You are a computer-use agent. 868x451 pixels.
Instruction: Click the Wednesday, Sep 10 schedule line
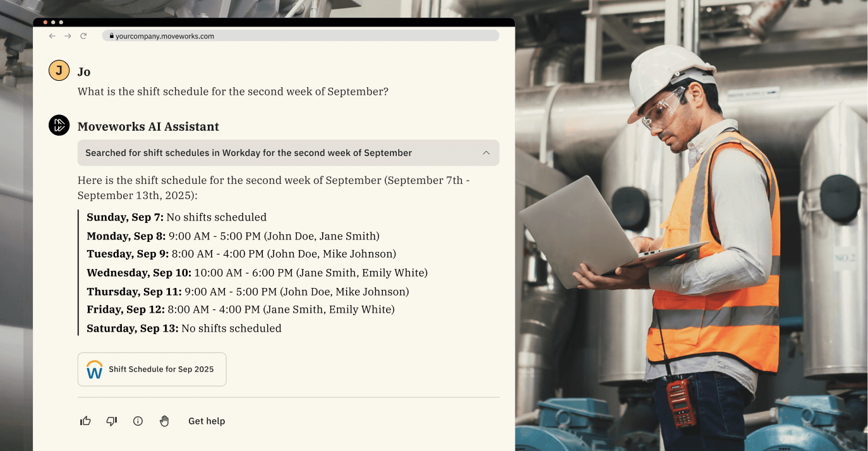tap(257, 273)
